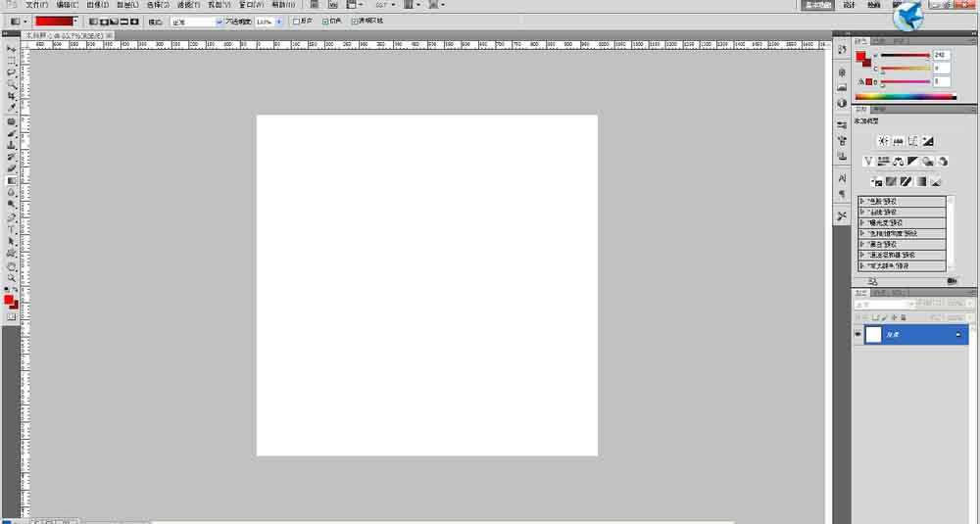980x524 pixels.
Task: Open the gradient picker dropdown arrow
Action: coord(75,21)
